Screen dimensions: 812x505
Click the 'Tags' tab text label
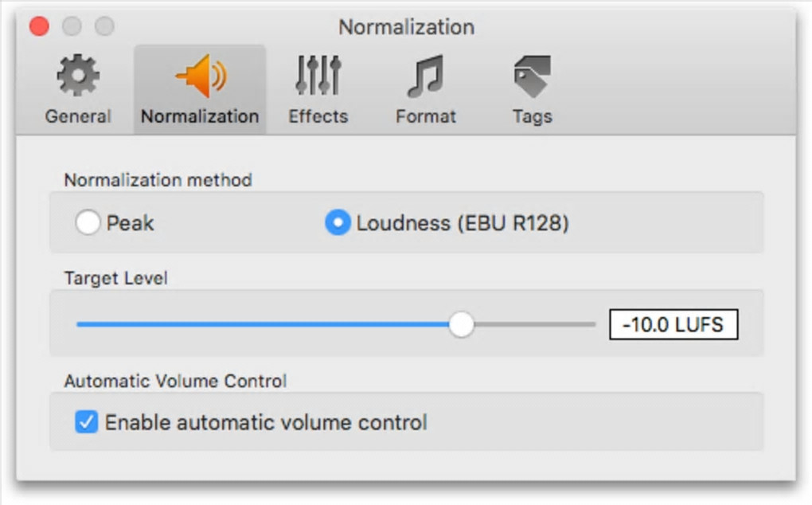532,116
